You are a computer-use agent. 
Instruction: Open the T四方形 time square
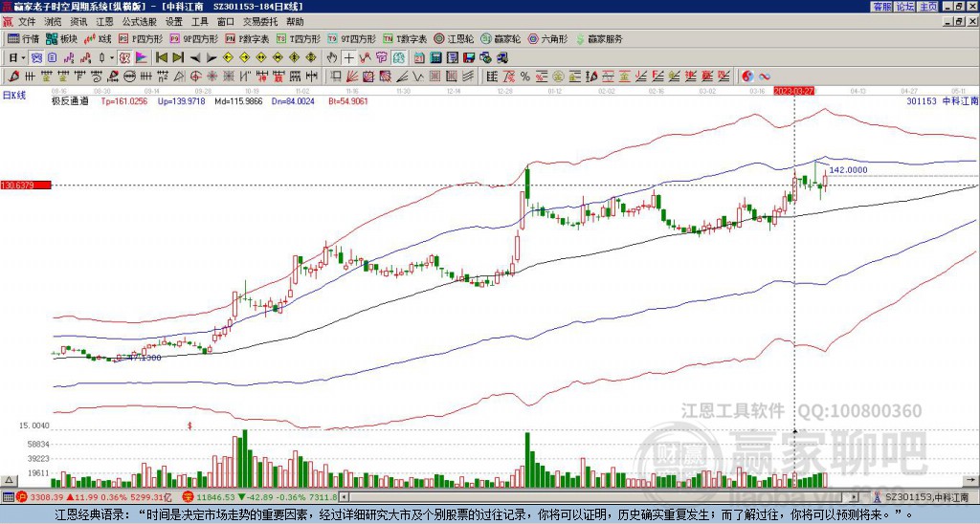click(x=299, y=38)
